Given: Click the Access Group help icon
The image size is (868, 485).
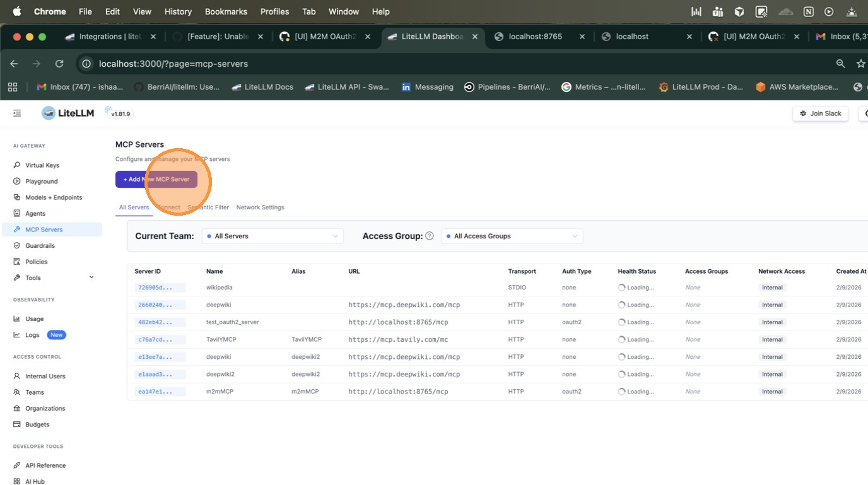Looking at the screenshot, I should pos(430,236).
